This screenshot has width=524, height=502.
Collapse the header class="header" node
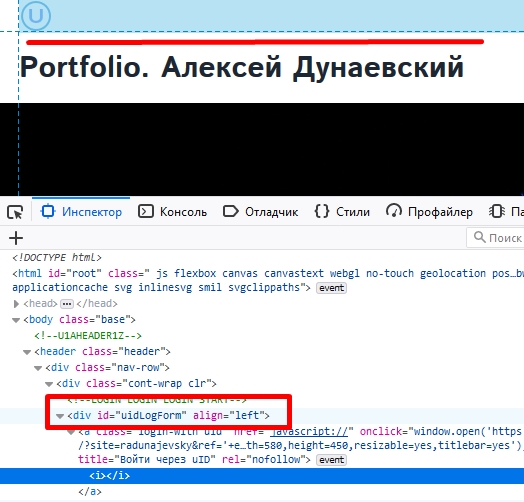(27, 352)
